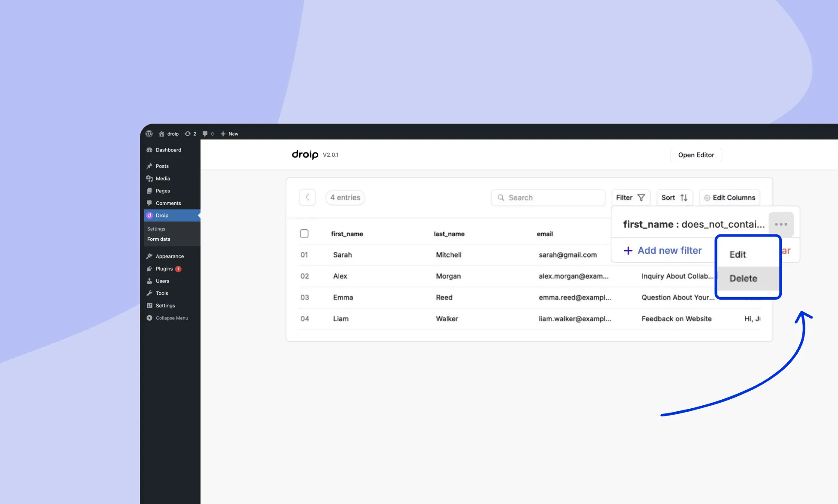Click the emma.reed email cell

click(x=575, y=297)
